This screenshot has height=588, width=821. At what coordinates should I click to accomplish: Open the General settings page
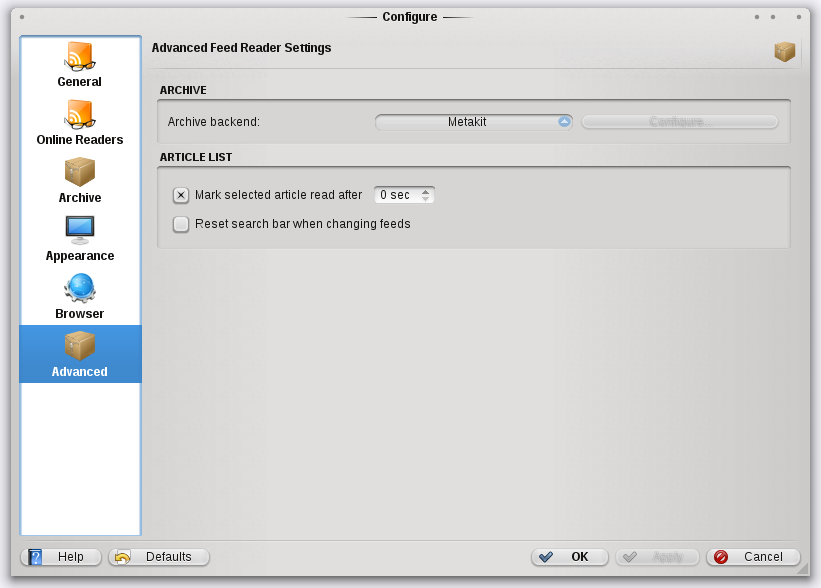[80, 65]
